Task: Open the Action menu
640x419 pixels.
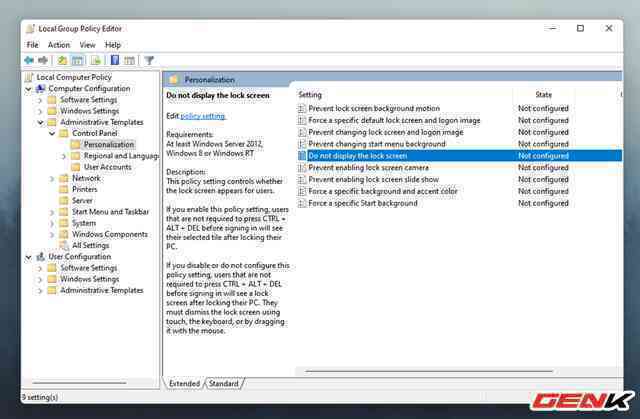Action: point(59,45)
